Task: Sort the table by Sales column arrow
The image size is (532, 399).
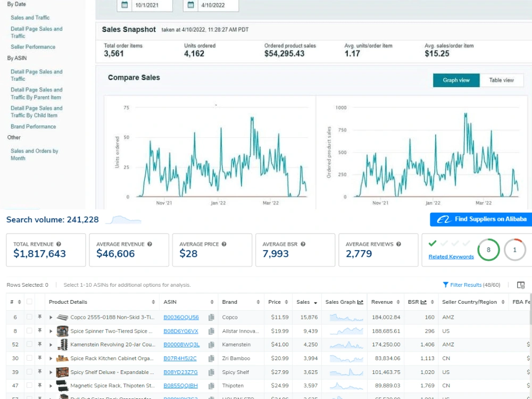Action: click(x=315, y=302)
